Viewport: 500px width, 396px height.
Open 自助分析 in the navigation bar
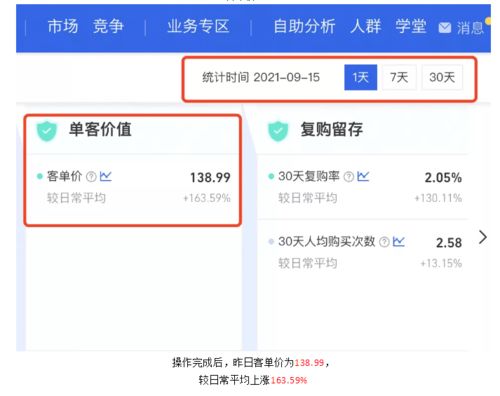[304, 26]
